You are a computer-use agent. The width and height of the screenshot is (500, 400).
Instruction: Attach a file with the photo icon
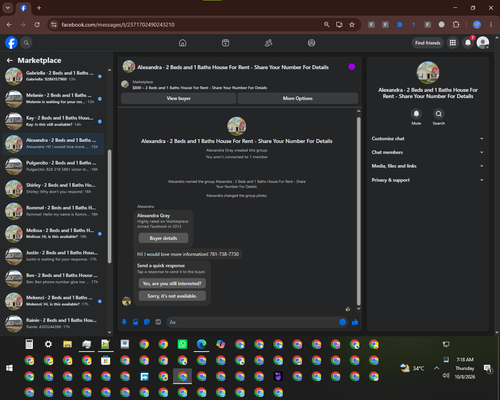[x=136, y=322]
